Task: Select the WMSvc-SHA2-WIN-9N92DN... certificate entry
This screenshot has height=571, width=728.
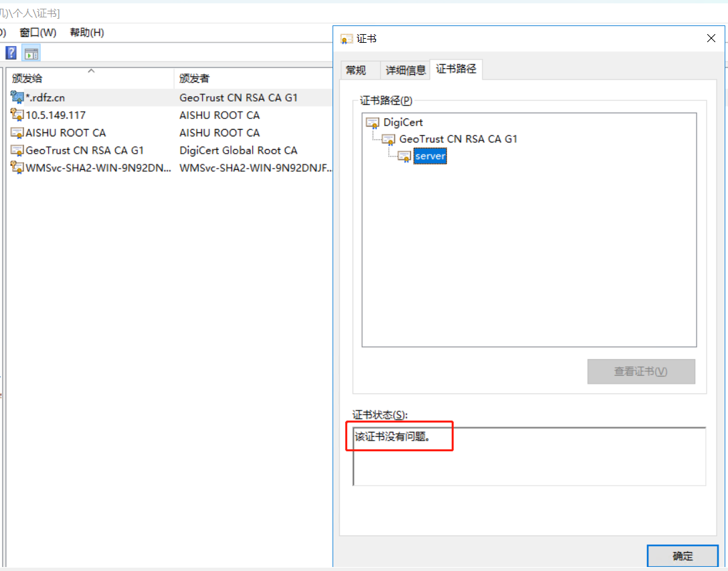Action: pos(98,168)
